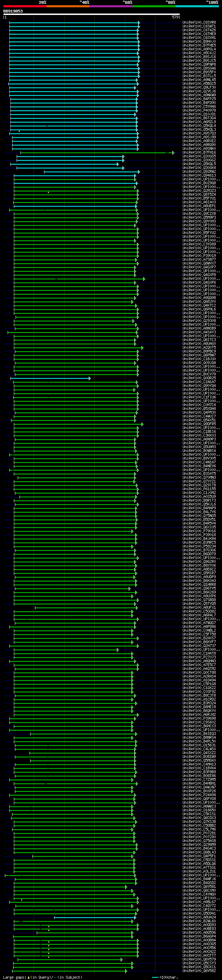Viewport: 222px width, 980px height.
Task: Click the cyan alignment bar for Q30GG5
Action: (x=70, y=156)
